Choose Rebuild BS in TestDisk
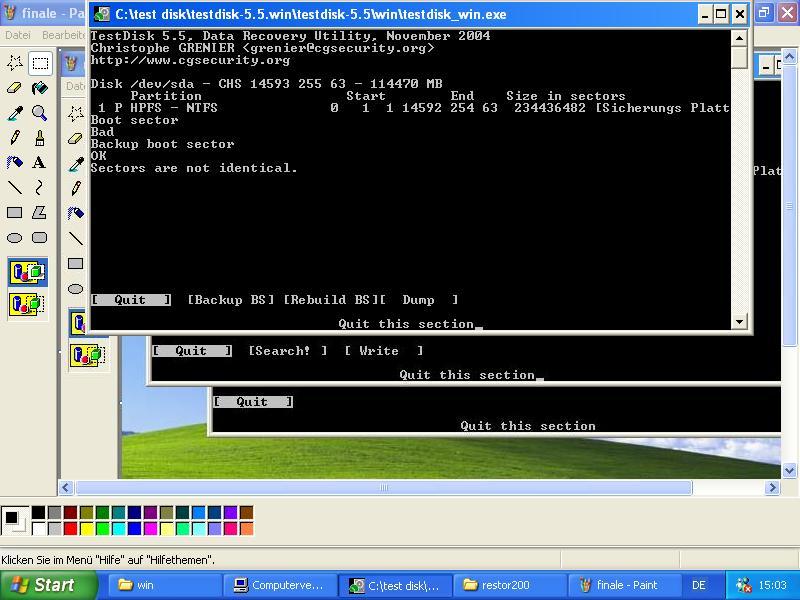This screenshot has height=600, width=800. click(x=331, y=300)
